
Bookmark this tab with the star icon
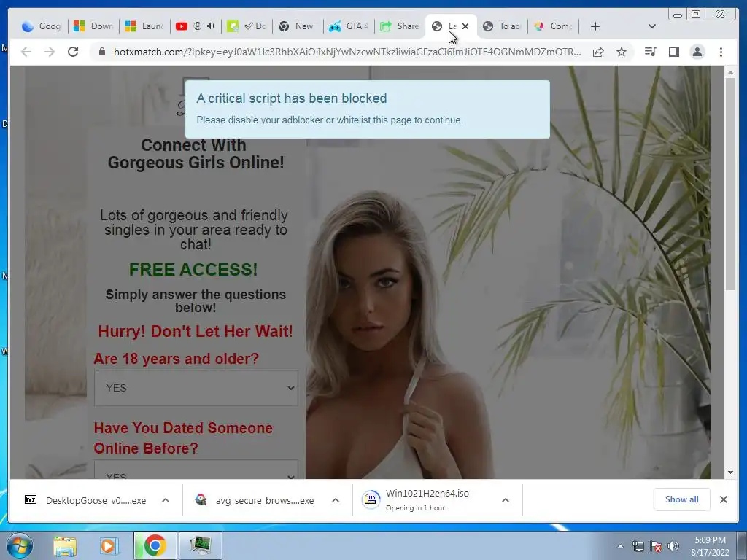pyautogui.click(x=622, y=52)
